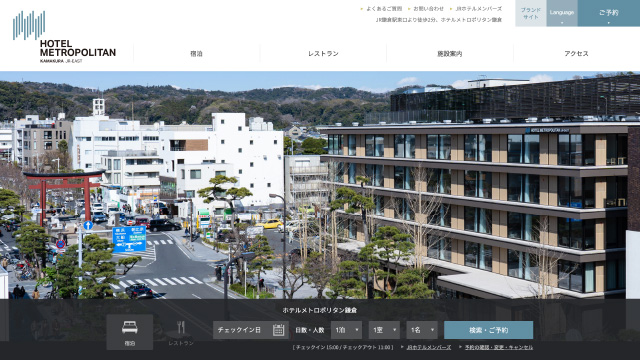Open the Language selector
This screenshot has height=360, width=640.
pos(562,13)
